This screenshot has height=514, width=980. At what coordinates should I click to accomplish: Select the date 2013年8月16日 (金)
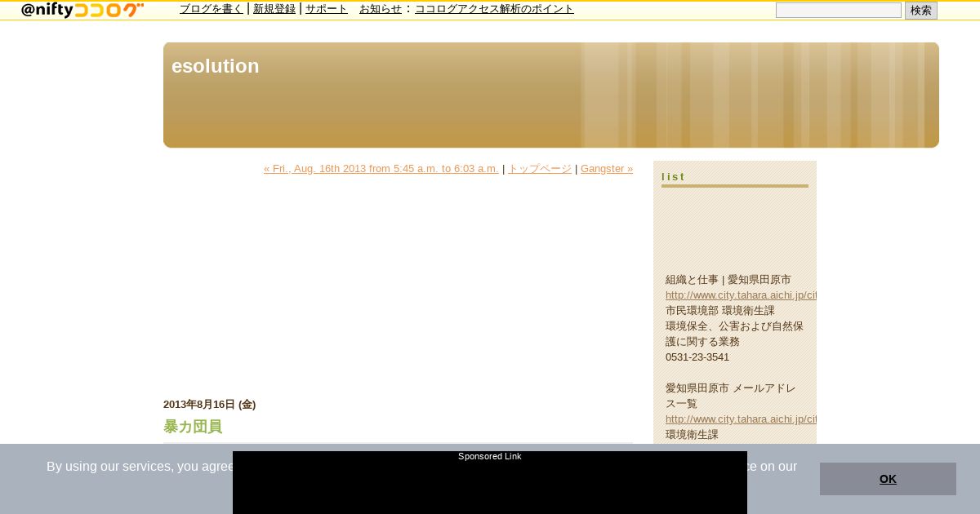click(x=209, y=405)
